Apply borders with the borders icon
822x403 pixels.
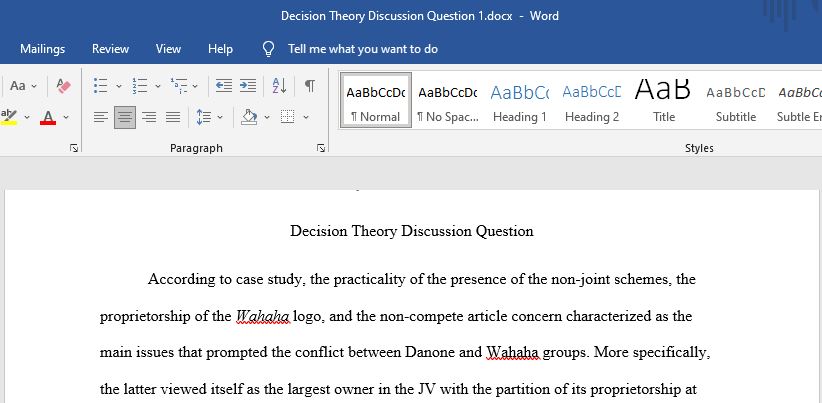coord(287,117)
